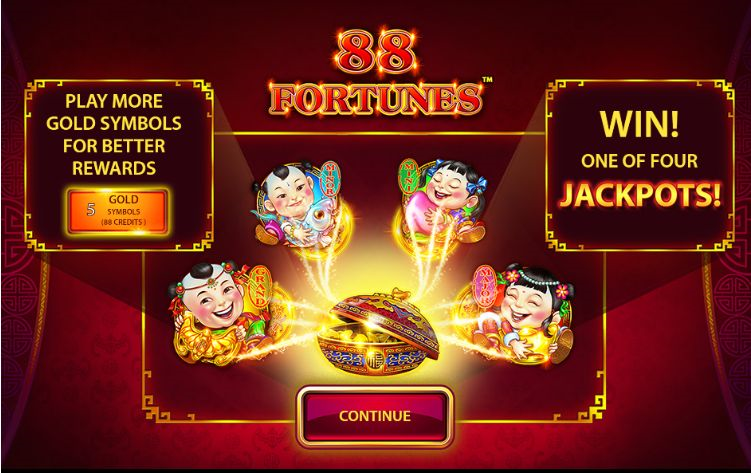Click the ONE OF FOUR text line
The width and height of the screenshot is (751, 473).
click(x=639, y=161)
